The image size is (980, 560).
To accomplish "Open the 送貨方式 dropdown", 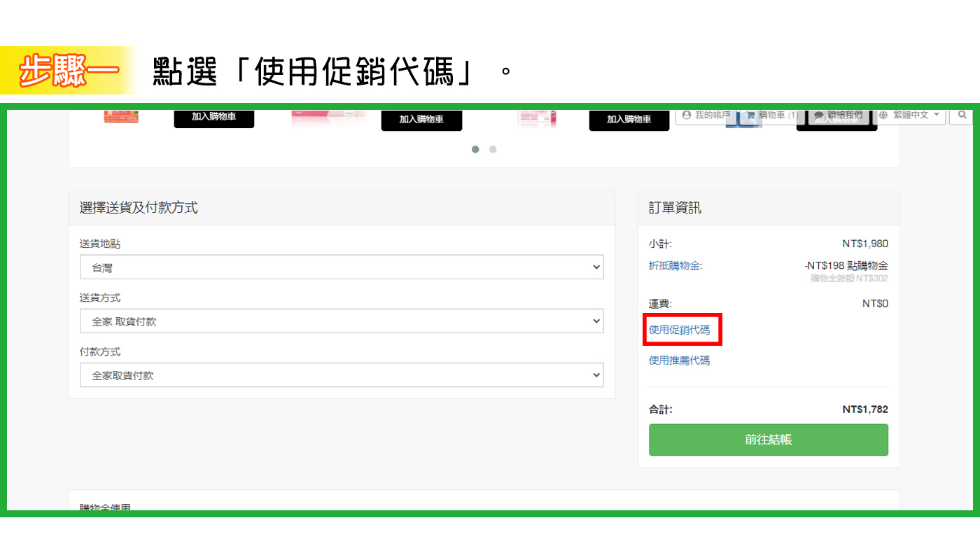I will coord(342,321).
